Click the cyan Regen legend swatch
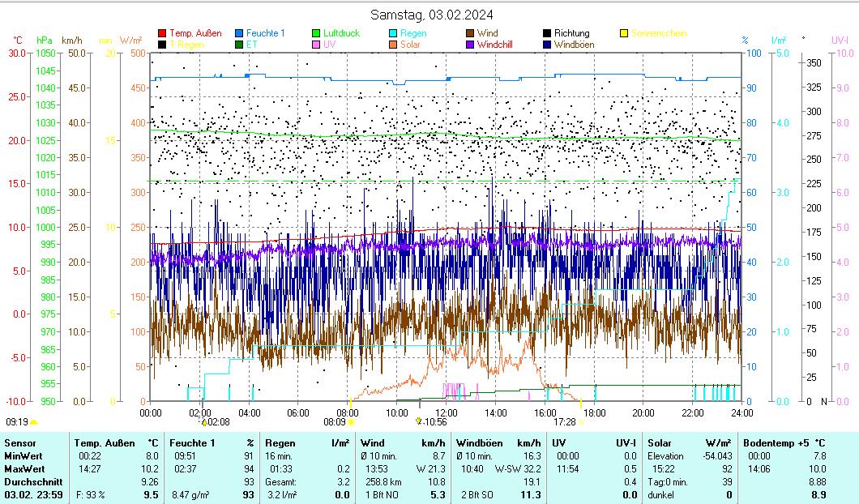This screenshot has height=504, width=859. (x=393, y=33)
